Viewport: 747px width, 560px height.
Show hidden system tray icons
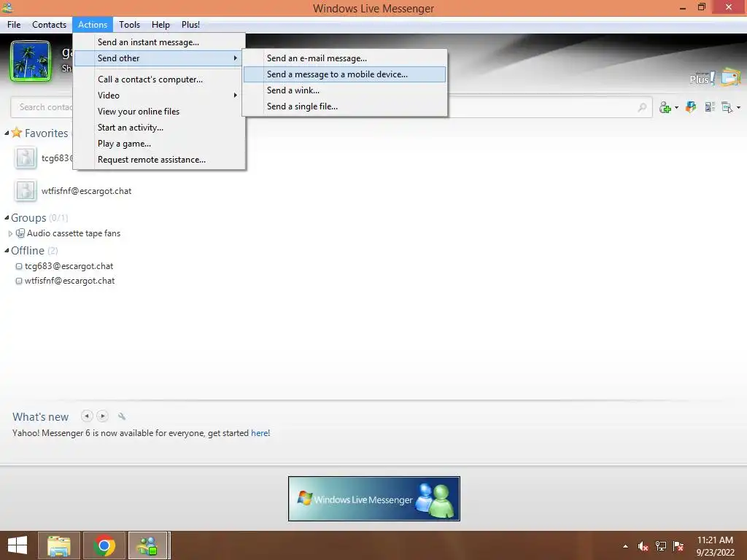625,546
